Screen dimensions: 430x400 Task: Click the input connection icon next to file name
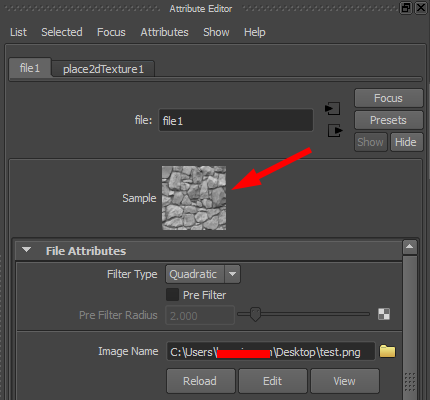pyautogui.click(x=333, y=108)
